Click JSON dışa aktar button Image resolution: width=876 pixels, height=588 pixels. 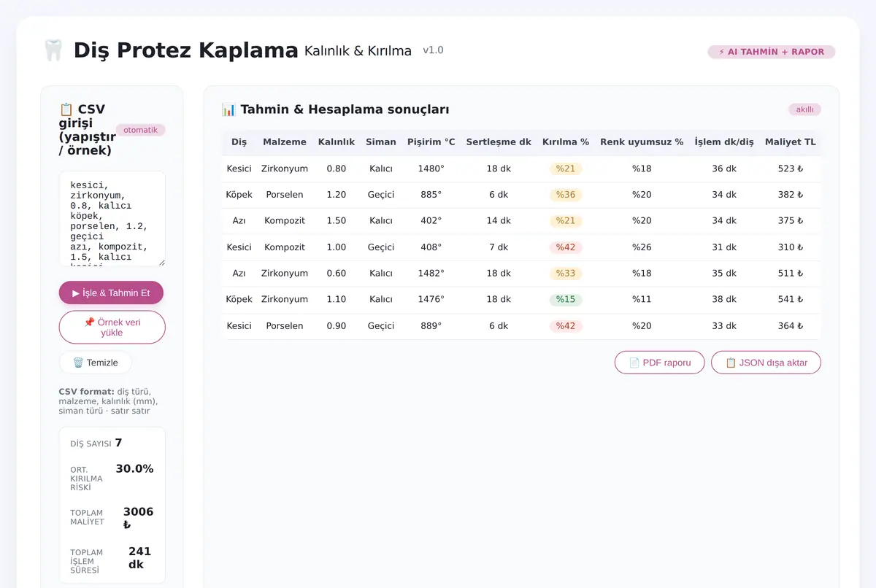coord(766,363)
